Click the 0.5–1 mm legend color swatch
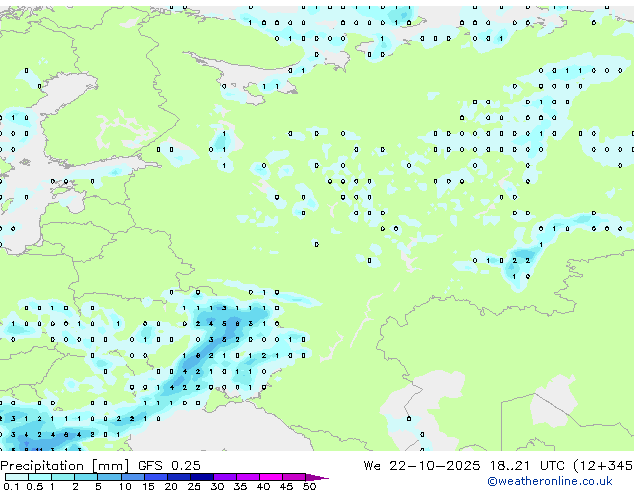The width and height of the screenshot is (634, 490). [x=40, y=477]
